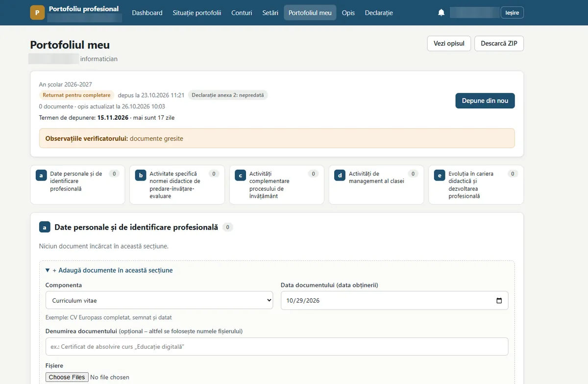Image resolution: width=588 pixels, height=384 pixels.
Task: Click the An școlar 2026-2027 label
Action: coord(66,84)
